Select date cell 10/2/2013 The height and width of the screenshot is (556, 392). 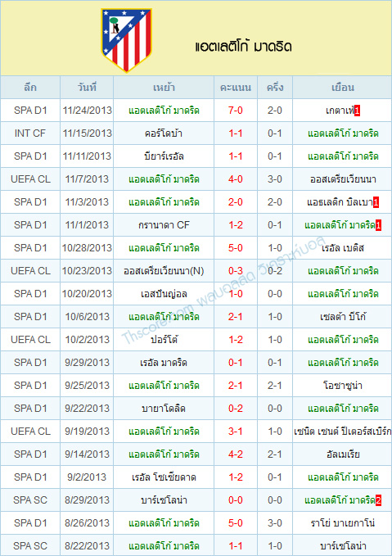[x=87, y=340]
